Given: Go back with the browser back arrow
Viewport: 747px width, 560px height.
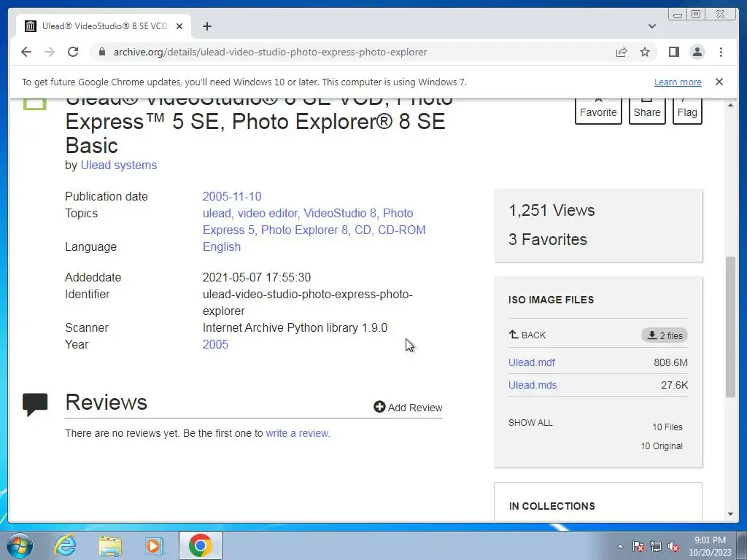Looking at the screenshot, I should click(x=26, y=52).
